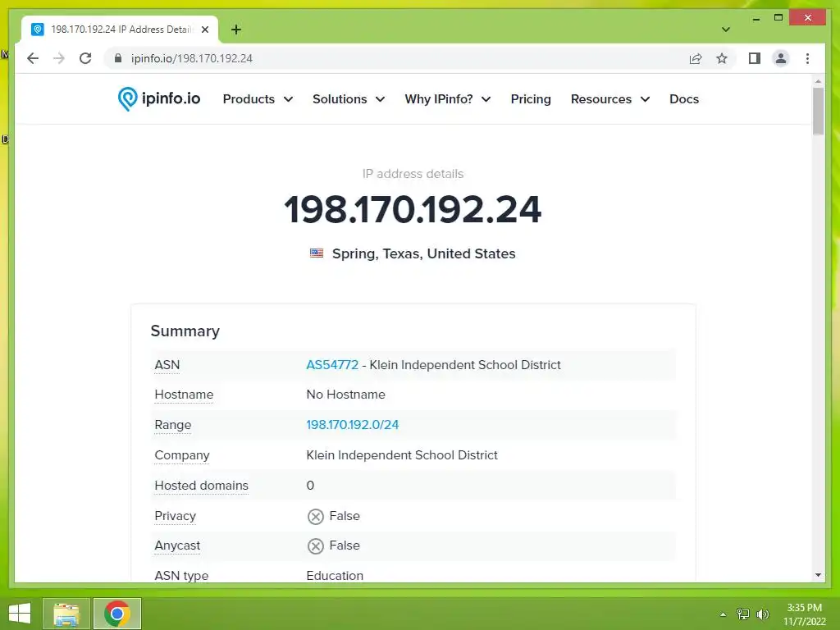The height and width of the screenshot is (630, 840).
Task: Open the Docs page
Action: coord(683,99)
